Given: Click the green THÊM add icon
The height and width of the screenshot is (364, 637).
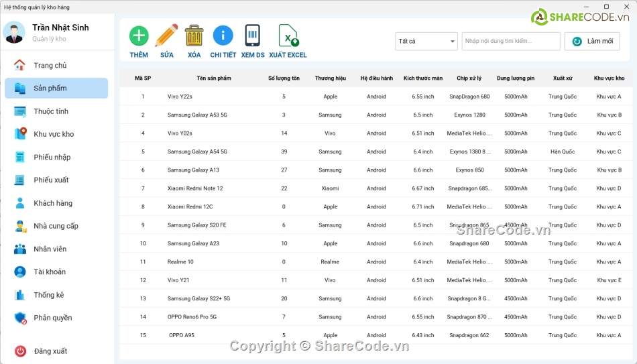Looking at the screenshot, I should tap(139, 36).
